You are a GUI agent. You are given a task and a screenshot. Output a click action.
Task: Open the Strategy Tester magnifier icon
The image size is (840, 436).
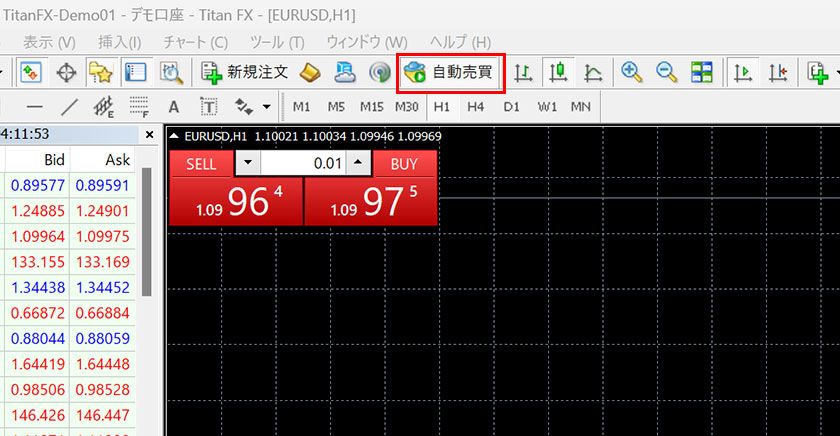pos(171,72)
